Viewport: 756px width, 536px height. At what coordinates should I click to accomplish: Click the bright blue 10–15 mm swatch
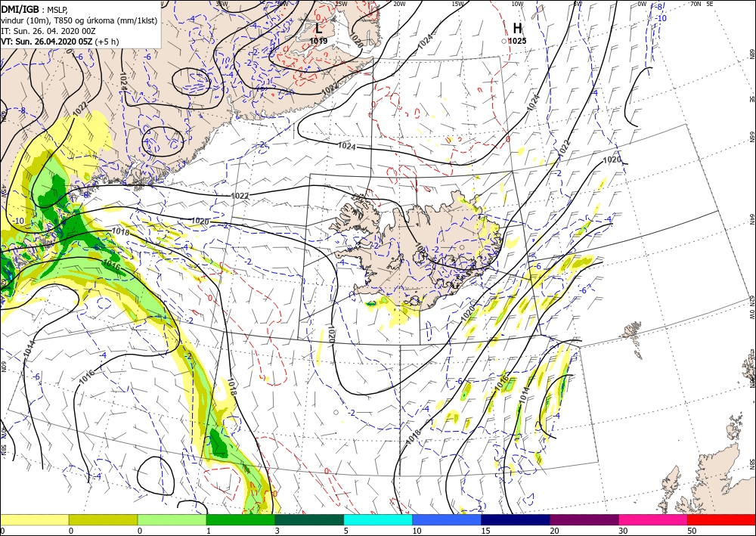pyautogui.click(x=447, y=519)
